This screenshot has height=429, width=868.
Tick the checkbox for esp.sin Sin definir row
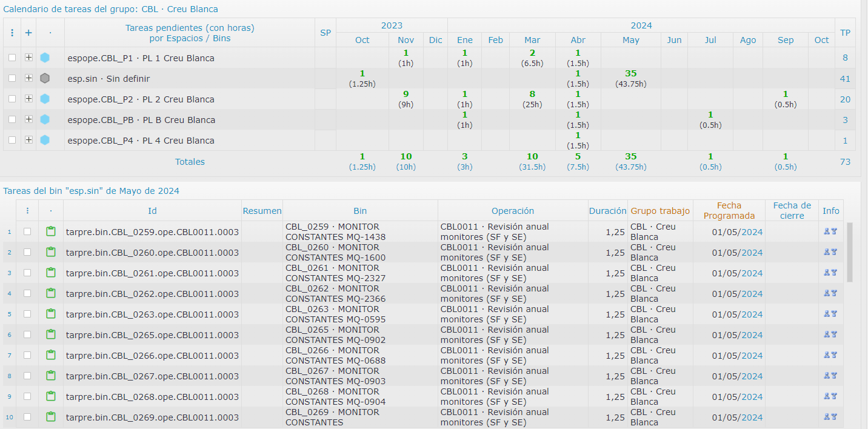12,78
